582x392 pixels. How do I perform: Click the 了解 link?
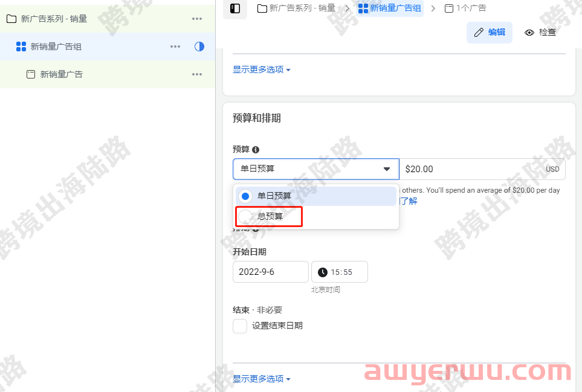[409, 201]
